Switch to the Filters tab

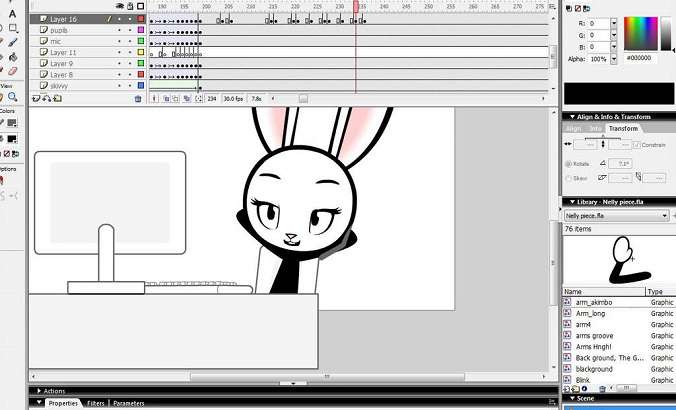pyautogui.click(x=95, y=404)
